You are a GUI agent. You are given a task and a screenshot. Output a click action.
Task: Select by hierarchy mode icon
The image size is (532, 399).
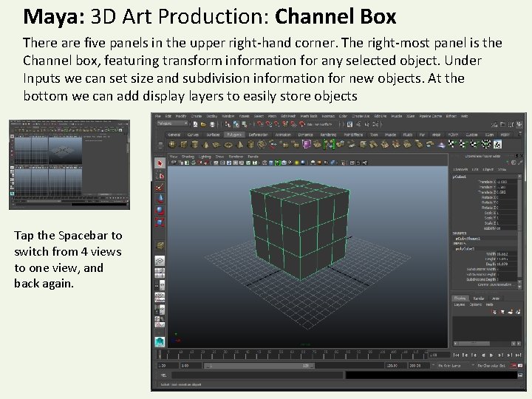228,125
